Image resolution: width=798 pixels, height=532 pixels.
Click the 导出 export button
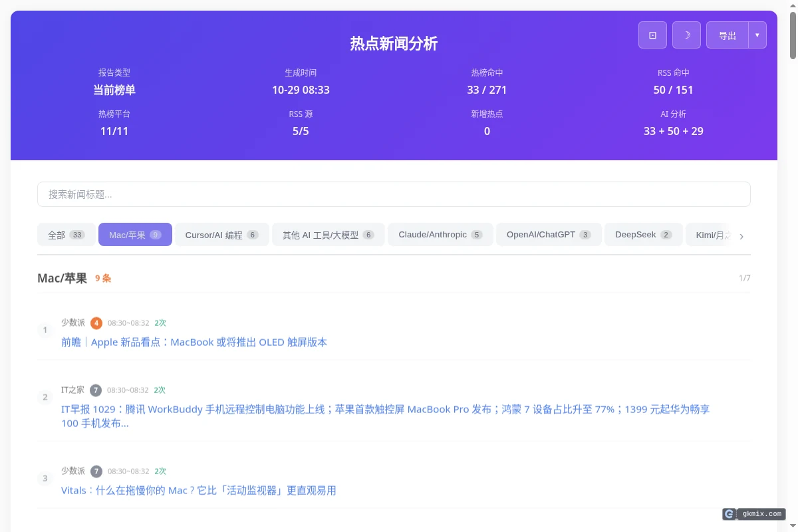point(728,35)
